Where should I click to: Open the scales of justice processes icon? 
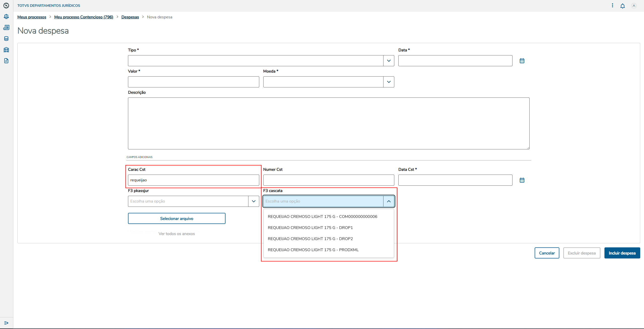(x=6, y=17)
